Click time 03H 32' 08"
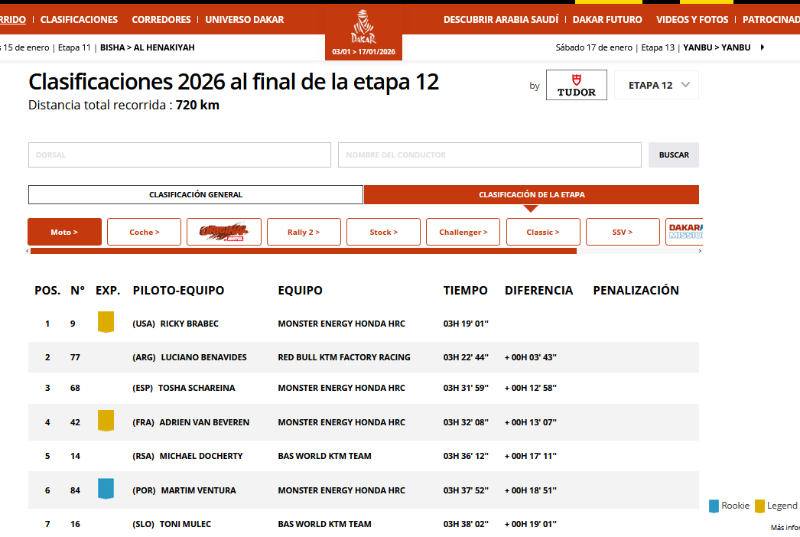 [x=466, y=422]
